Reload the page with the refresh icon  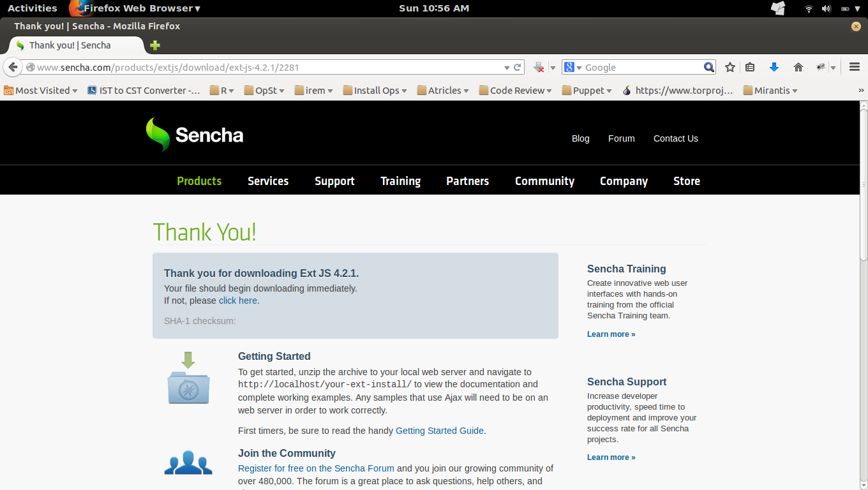518,67
